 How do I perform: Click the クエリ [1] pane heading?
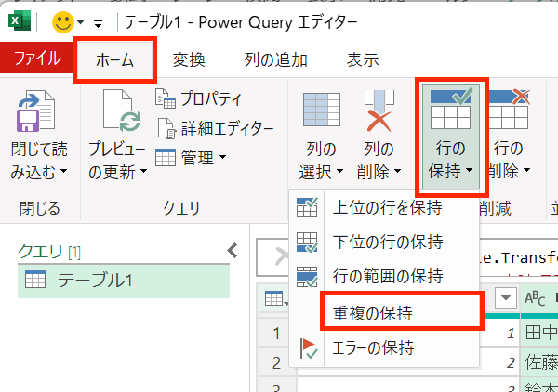[x=49, y=252]
